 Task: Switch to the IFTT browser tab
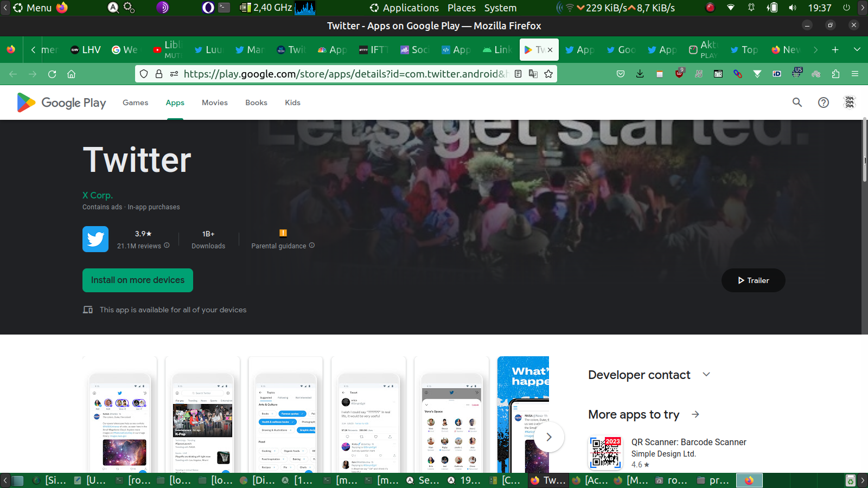[x=374, y=50]
